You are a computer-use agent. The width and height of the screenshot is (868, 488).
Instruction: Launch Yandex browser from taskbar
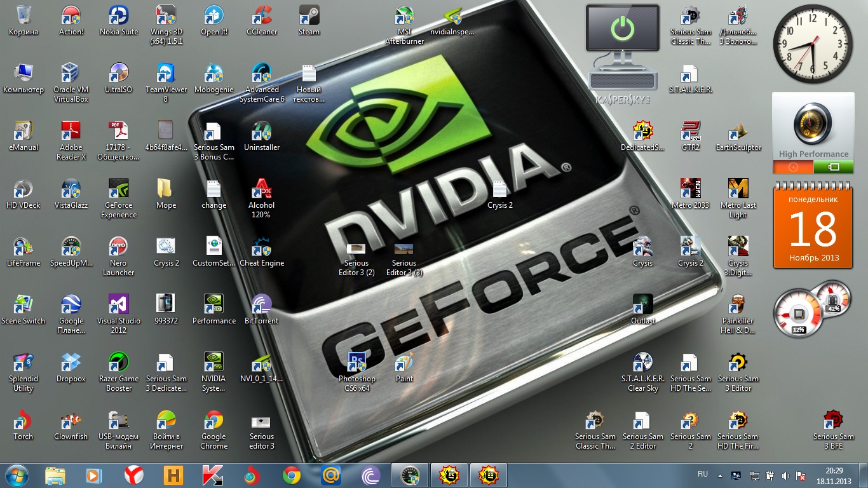coord(133,475)
